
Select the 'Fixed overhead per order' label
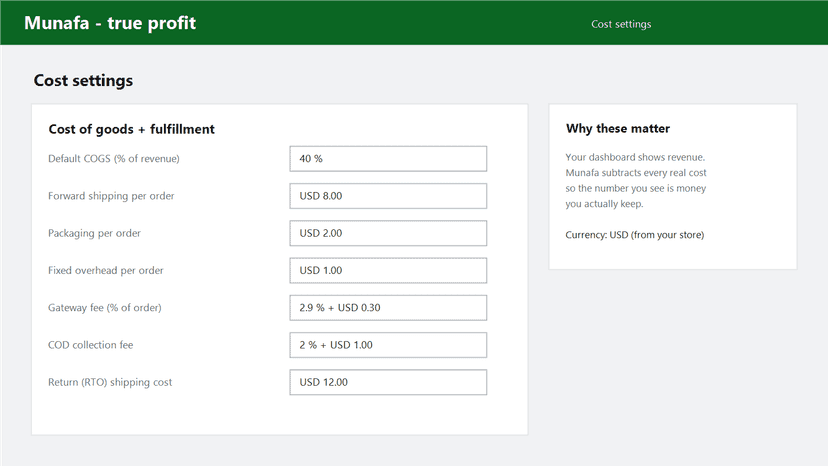[106, 271]
